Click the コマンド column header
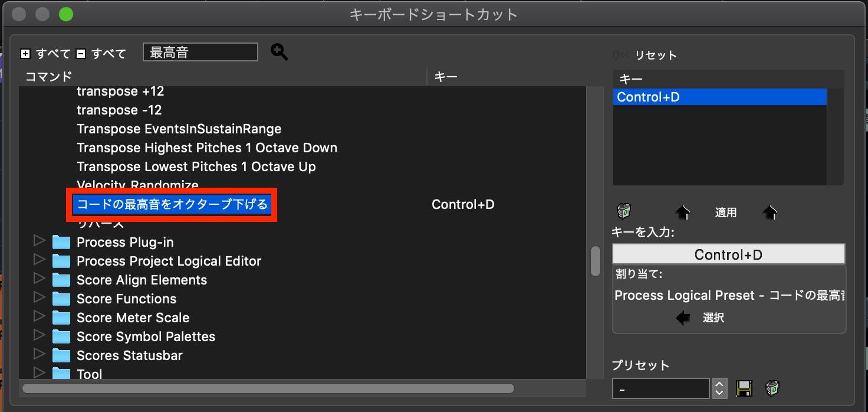The image size is (868, 412). pyautogui.click(x=48, y=76)
